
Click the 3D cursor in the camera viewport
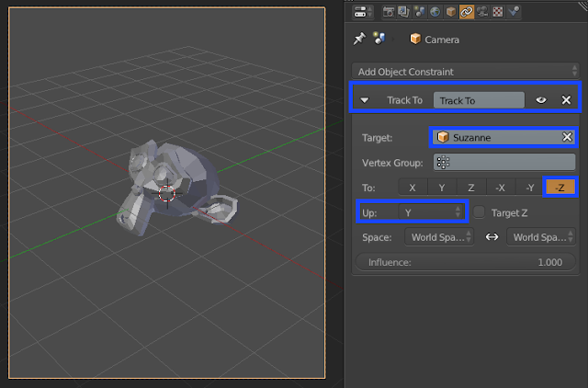(x=167, y=194)
